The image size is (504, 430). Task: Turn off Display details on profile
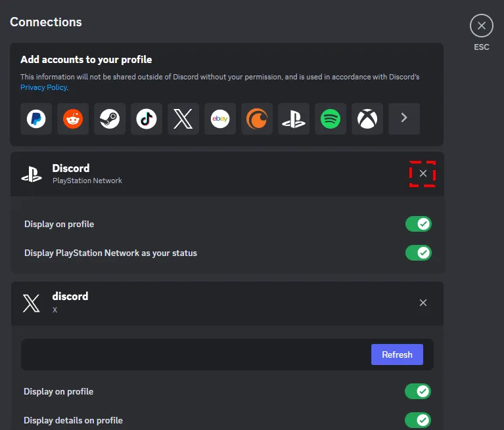[418, 420]
